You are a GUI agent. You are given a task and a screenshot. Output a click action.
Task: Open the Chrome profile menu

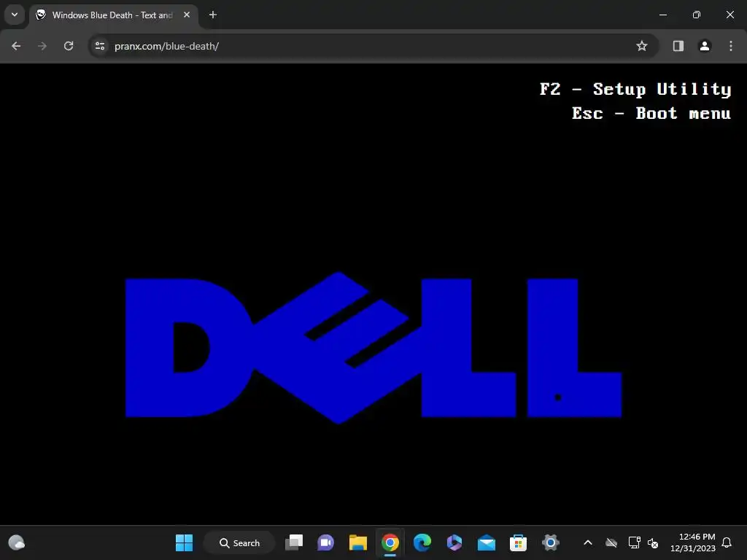tap(705, 46)
